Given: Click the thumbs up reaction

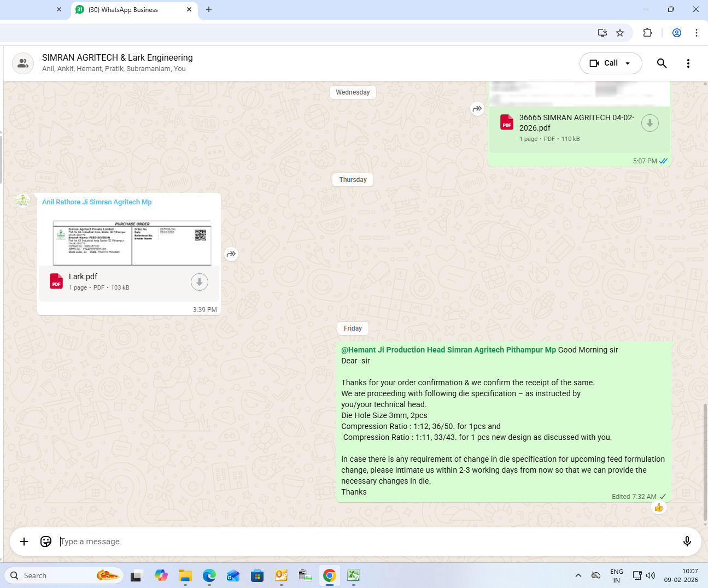Looking at the screenshot, I should 658,508.
